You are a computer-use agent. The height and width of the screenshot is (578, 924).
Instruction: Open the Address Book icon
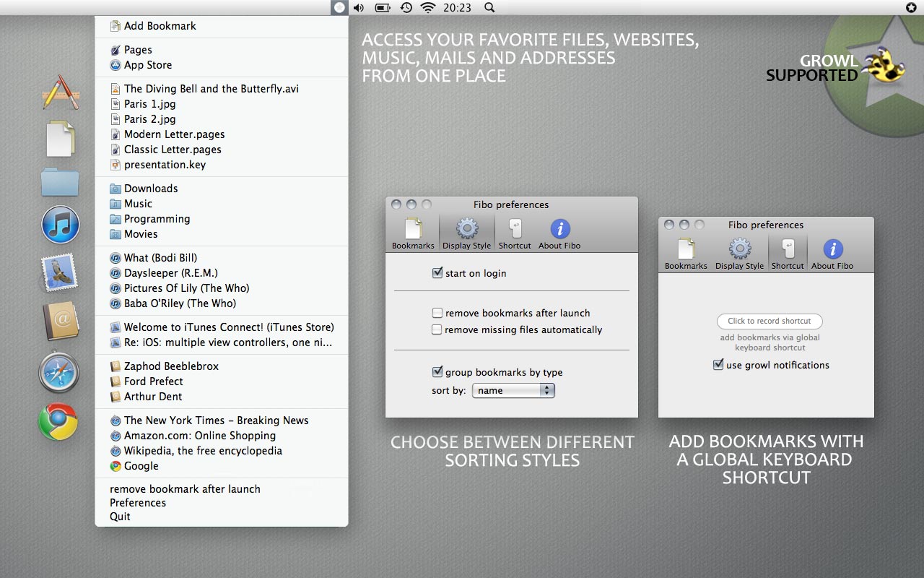point(60,321)
